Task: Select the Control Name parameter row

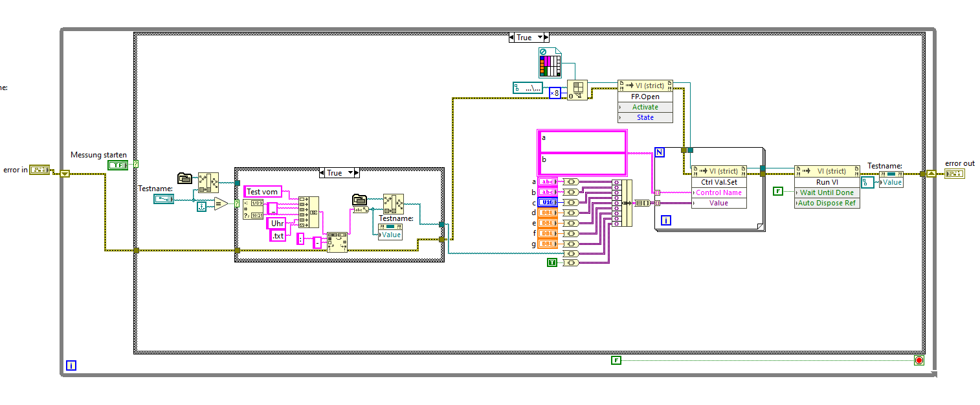Action: click(718, 192)
